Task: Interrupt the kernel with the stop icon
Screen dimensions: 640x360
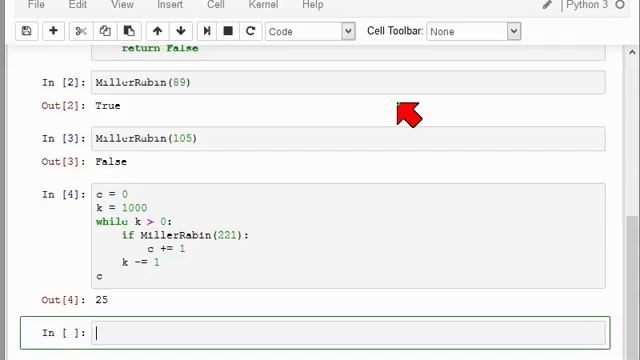Action: pos(228,31)
